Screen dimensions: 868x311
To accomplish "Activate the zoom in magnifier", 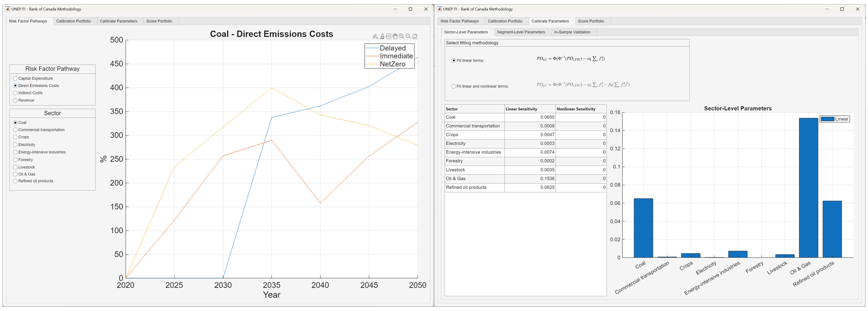I will click(x=401, y=36).
